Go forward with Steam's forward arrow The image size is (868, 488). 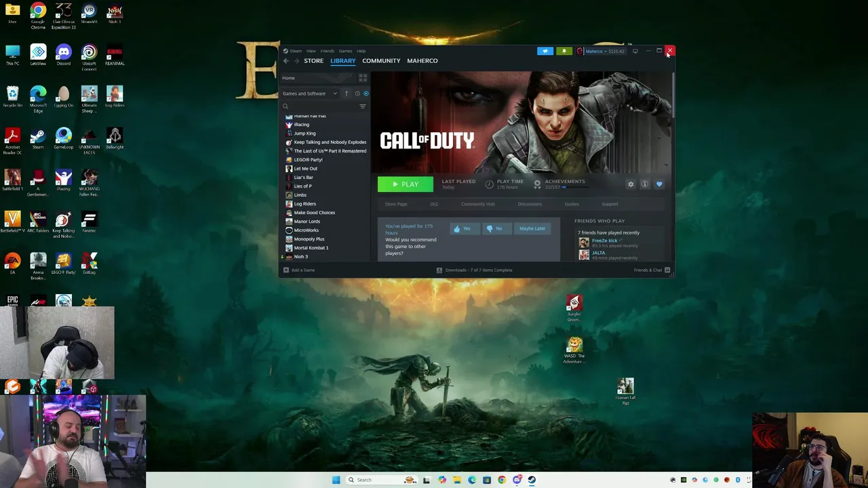click(296, 61)
